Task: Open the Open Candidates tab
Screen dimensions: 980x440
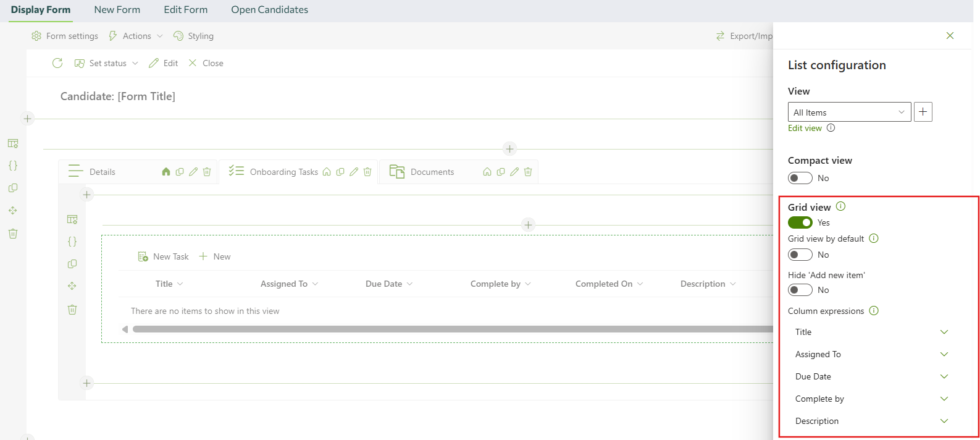Action: (270, 10)
